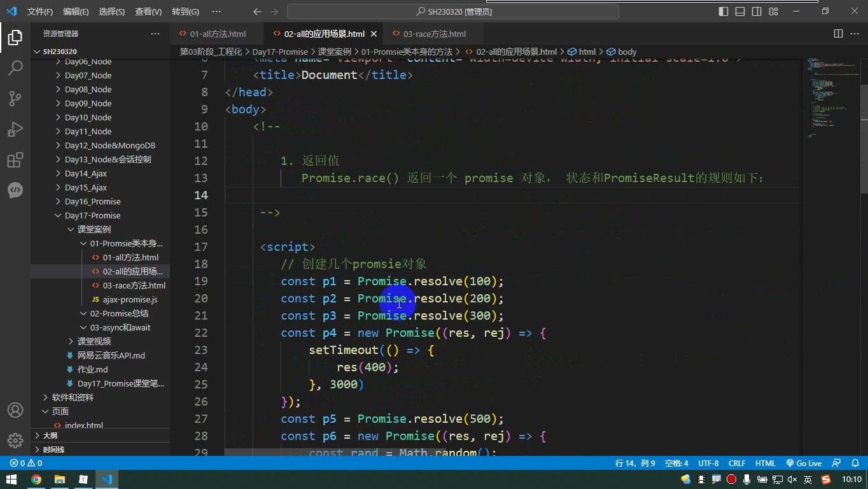This screenshot has height=489, width=868.
Task: Open the 文件(F) menu
Action: 40,11
